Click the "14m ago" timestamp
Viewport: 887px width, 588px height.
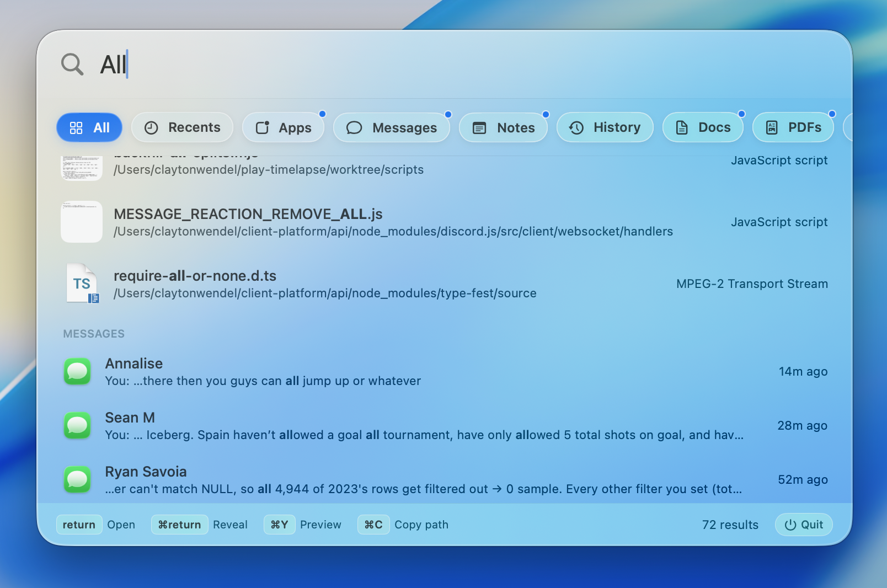[x=803, y=372]
